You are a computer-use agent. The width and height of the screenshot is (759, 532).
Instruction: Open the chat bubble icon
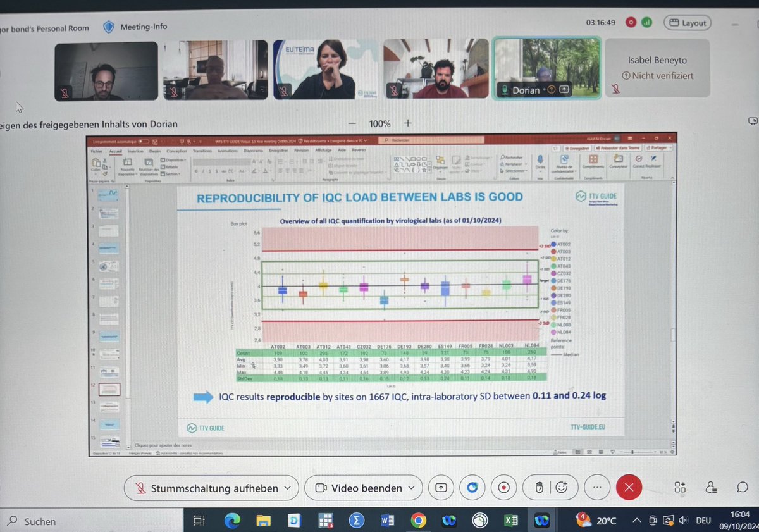coord(743,487)
